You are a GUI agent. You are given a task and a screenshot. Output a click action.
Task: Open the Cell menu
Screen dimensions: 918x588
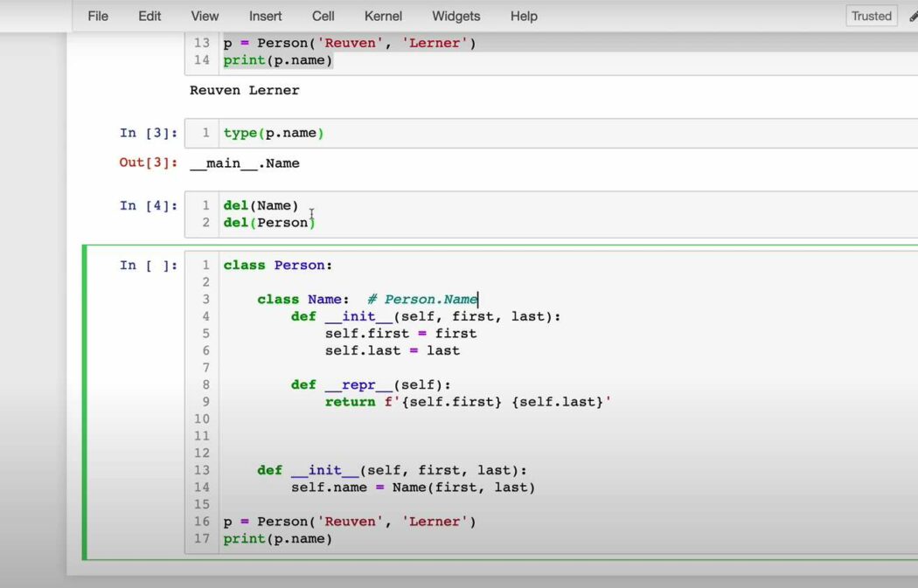tap(323, 16)
